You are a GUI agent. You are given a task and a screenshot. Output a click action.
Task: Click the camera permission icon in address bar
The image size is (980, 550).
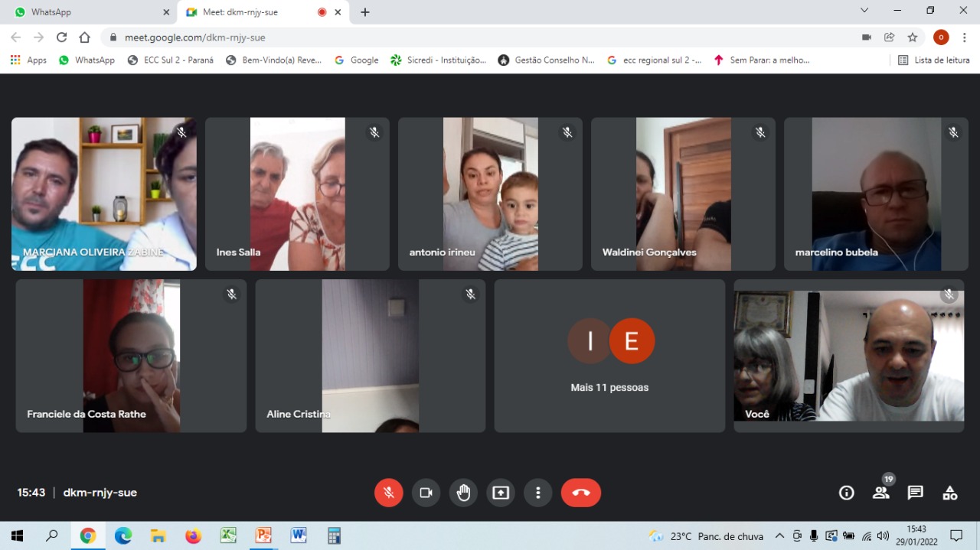(x=867, y=37)
